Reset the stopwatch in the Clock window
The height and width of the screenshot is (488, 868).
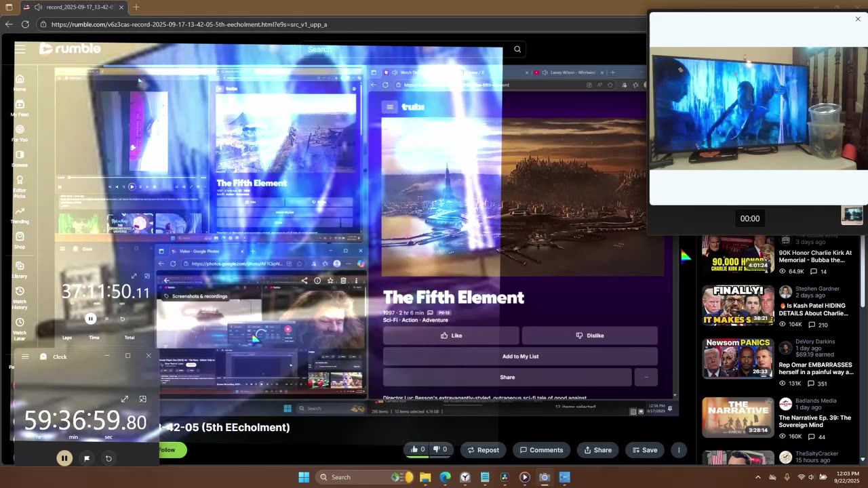coord(108,458)
